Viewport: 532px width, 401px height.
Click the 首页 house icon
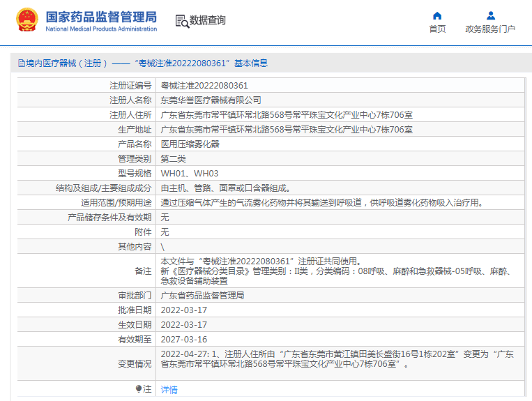pos(437,16)
